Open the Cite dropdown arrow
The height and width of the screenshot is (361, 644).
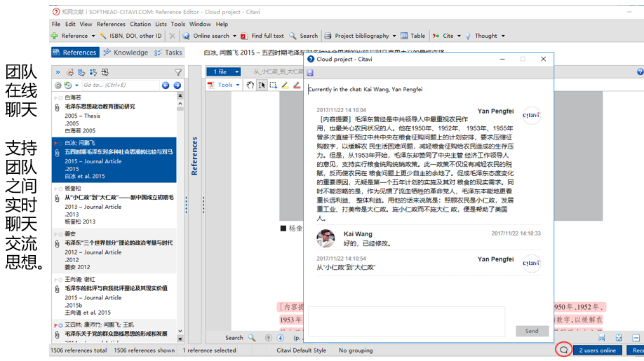459,36
